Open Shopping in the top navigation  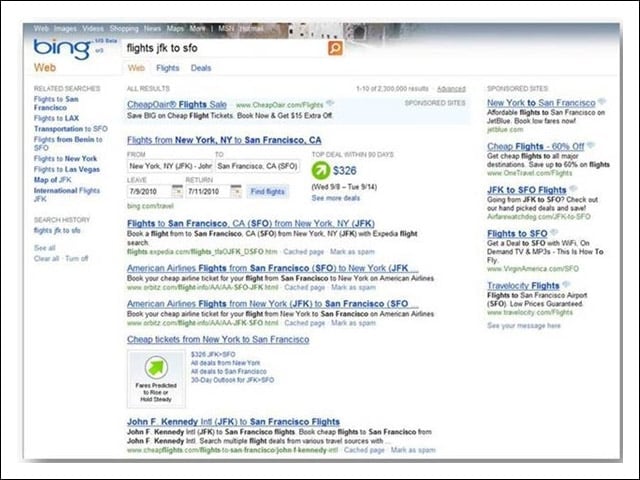click(x=124, y=29)
